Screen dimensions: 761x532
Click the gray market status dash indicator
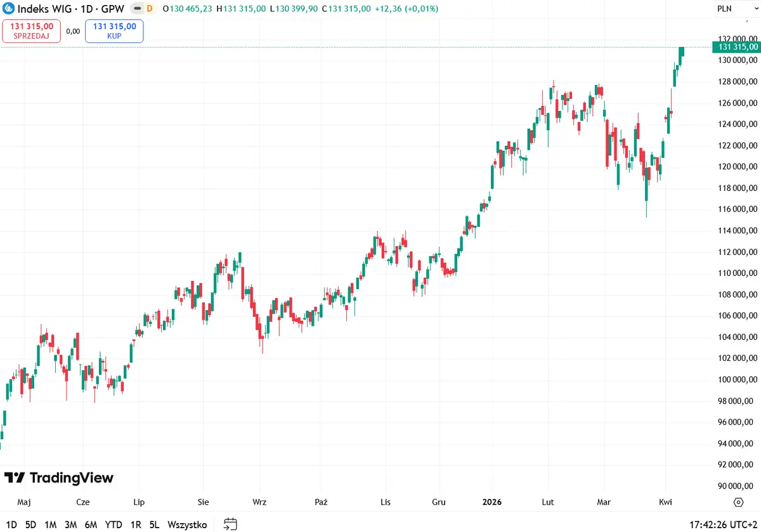pyautogui.click(x=138, y=9)
